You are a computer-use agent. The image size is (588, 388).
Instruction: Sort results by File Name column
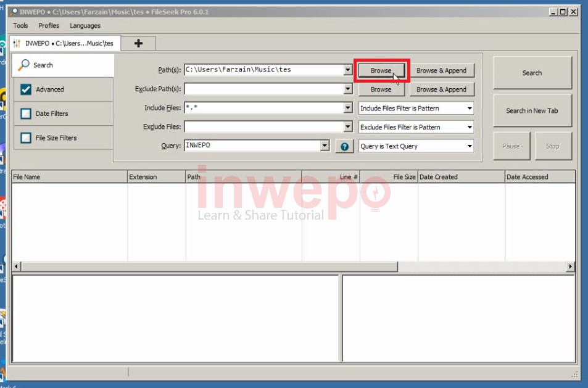coord(69,176)
